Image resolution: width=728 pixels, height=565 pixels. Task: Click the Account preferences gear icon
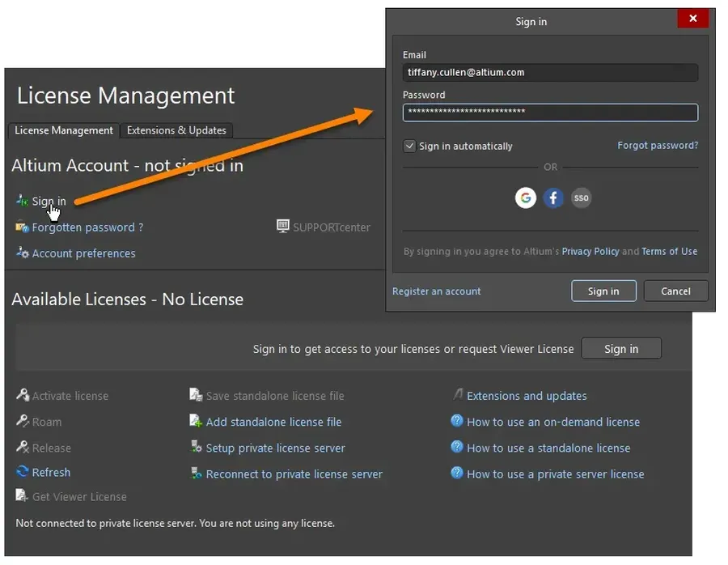point(22,253)
